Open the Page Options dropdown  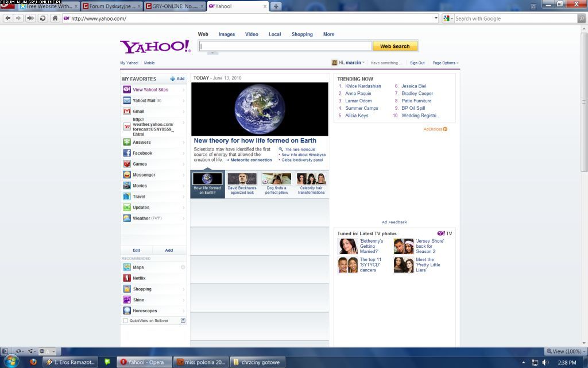tap(446, 63)
